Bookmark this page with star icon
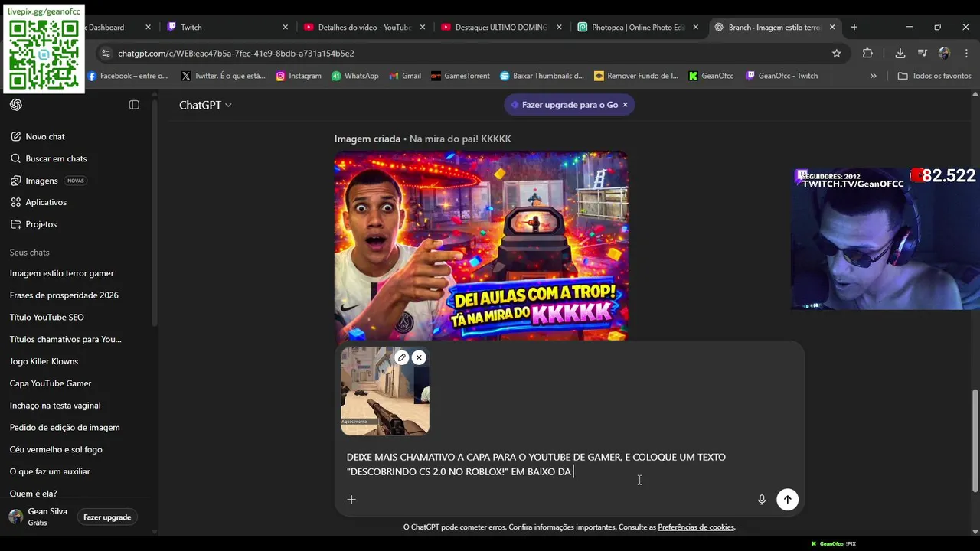This screenshot has width=980, height=551. click(x=837, y=54)
